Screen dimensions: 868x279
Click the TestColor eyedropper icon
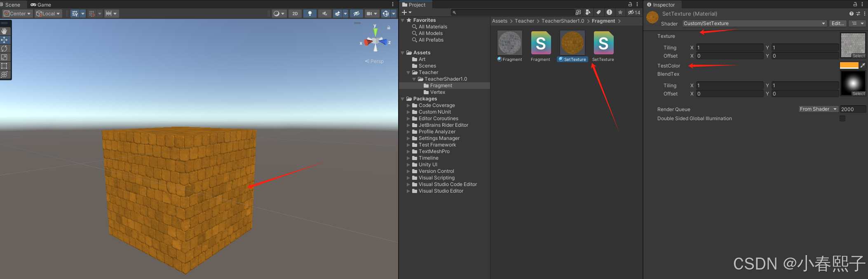863,65
